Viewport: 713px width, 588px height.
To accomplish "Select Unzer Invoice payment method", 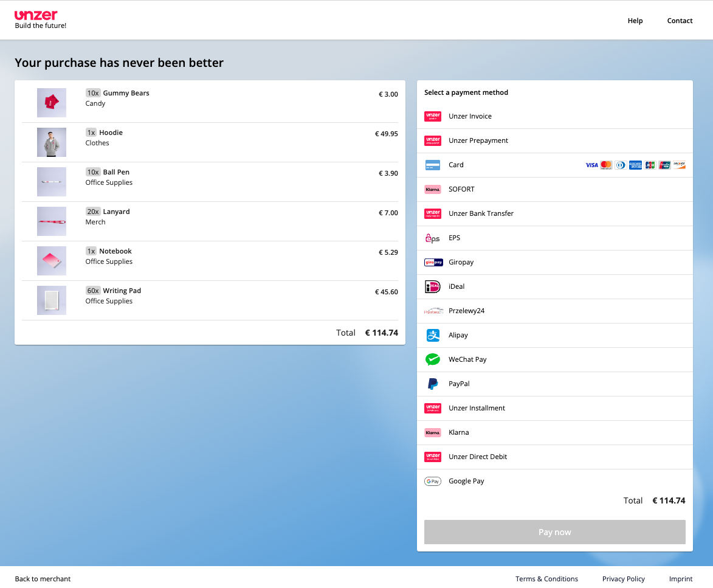I will (x=555, y=116).
